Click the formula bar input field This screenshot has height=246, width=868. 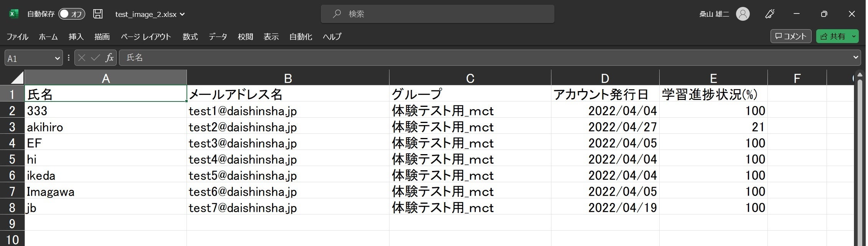point(460,58)
